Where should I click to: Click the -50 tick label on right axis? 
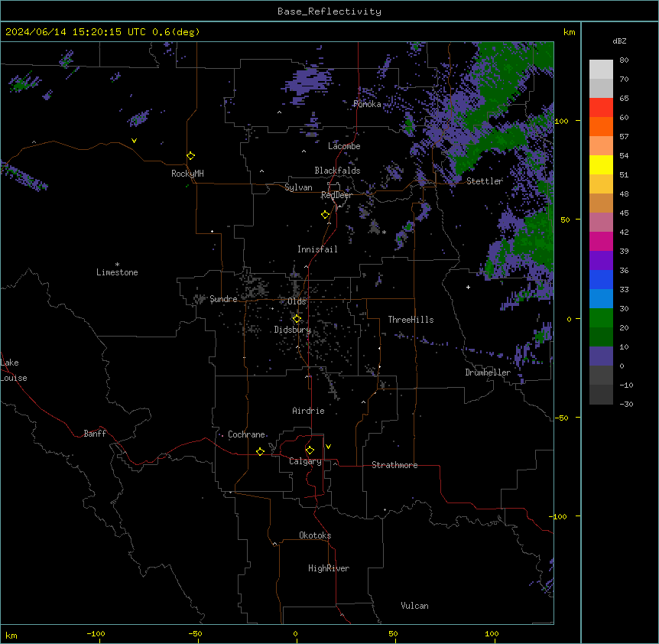tap(561, 418)
